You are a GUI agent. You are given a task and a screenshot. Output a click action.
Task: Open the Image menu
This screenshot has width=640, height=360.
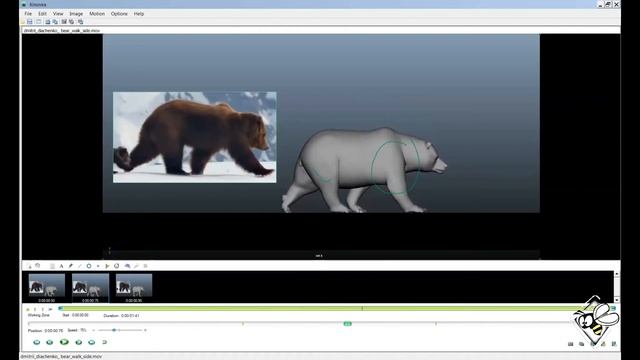point(76,14)
